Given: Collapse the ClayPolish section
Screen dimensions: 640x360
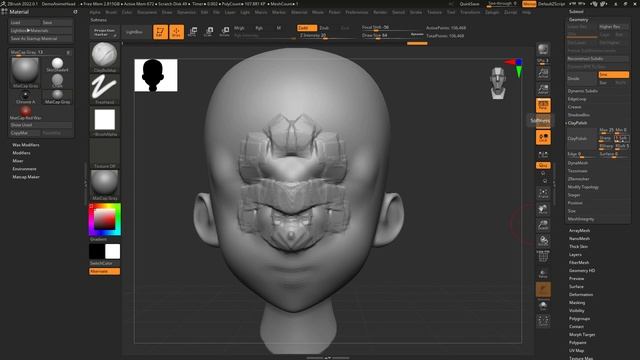Looking at the screenshot, I should pos(577,122).
